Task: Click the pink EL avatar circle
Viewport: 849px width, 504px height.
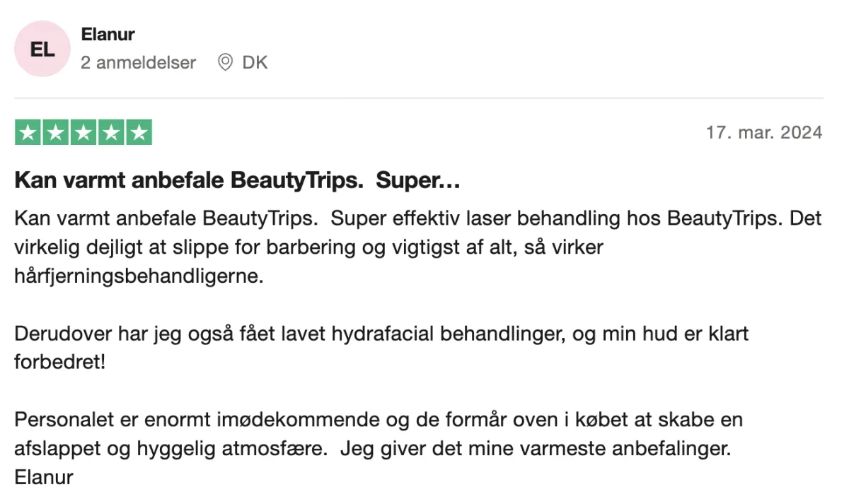Action: [x=42, y=49]
